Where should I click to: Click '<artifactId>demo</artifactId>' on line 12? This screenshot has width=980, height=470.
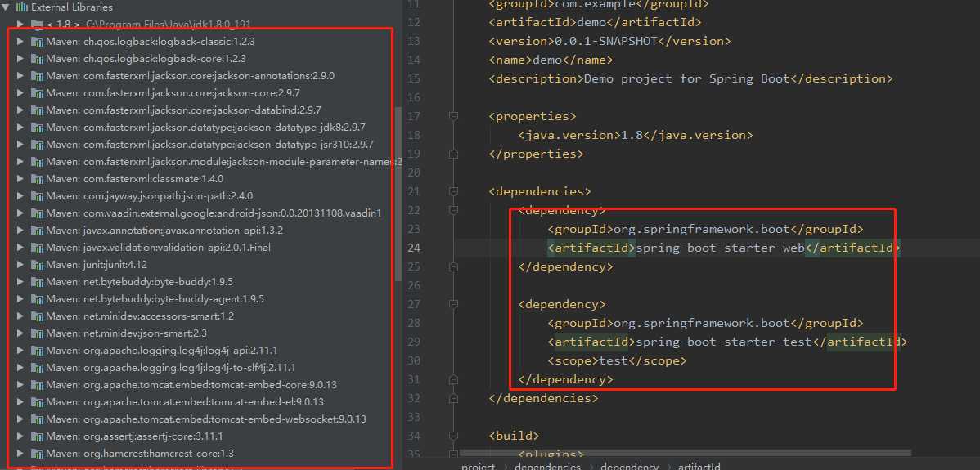tap(595, 22)
